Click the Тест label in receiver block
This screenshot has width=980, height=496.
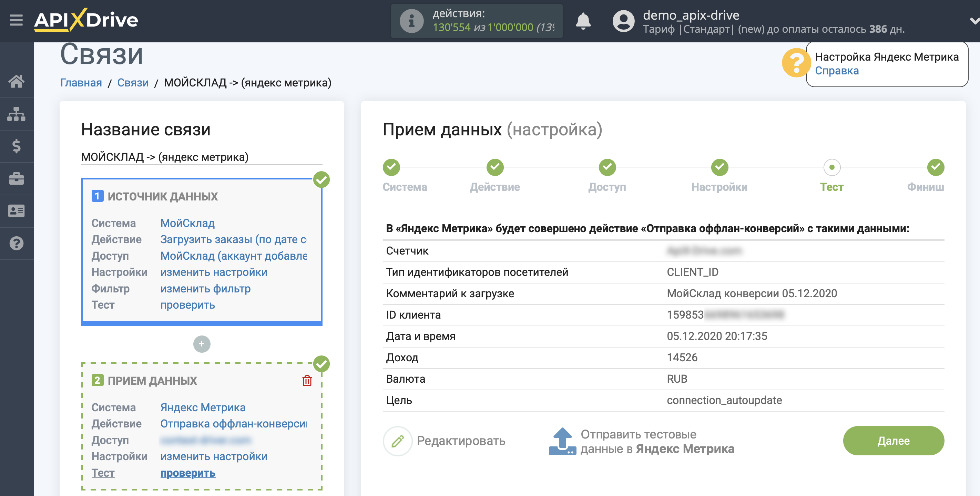[103, 473]
